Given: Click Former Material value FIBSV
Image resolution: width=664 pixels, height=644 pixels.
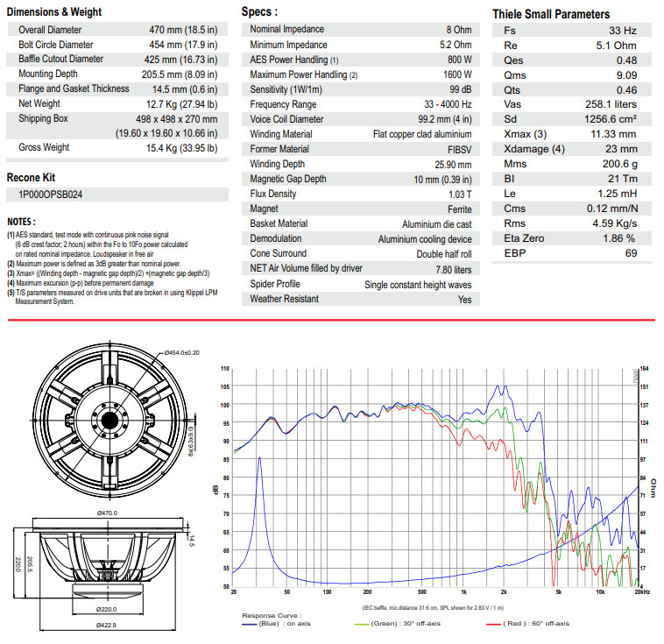Looking at the screenshot, I should pyautogui.click(x=460, y=150).
